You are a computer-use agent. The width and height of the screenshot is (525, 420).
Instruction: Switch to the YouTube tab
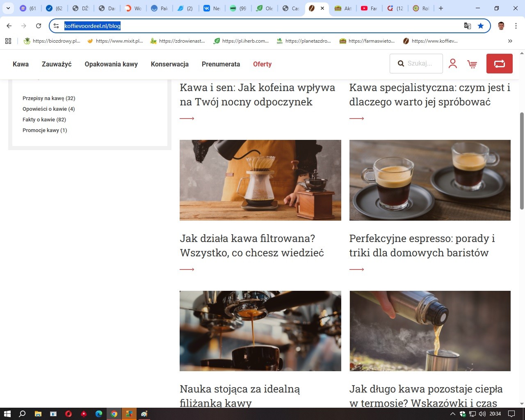pos(369,8)
